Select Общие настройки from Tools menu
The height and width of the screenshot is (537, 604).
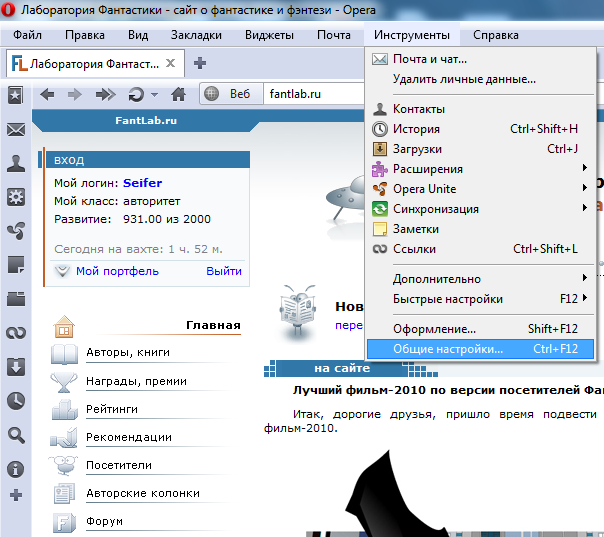pyautogui.click(x=448, y=350)
